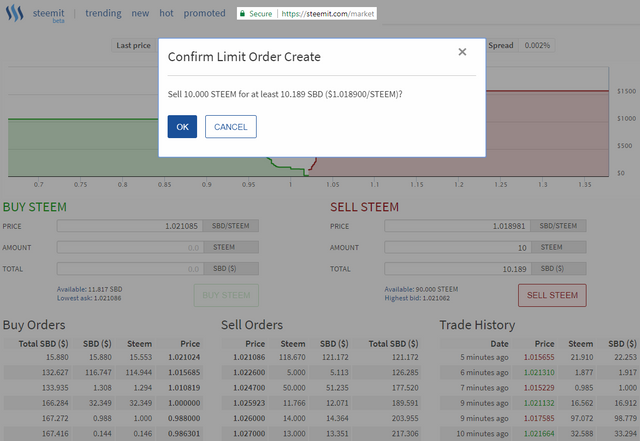Close the Confirm Limit Order dialog
Image resolution: width=640 pixels, height=441 pixels.
[x=462, y=52]
